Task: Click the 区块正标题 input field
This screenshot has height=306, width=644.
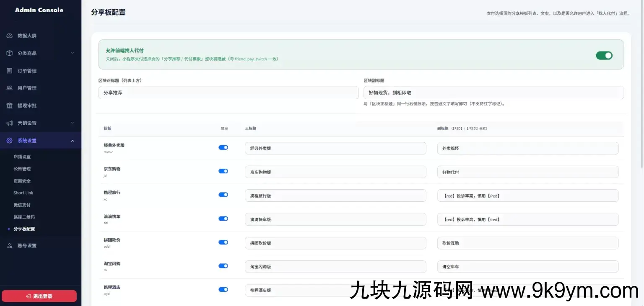Action: [229, 93]
